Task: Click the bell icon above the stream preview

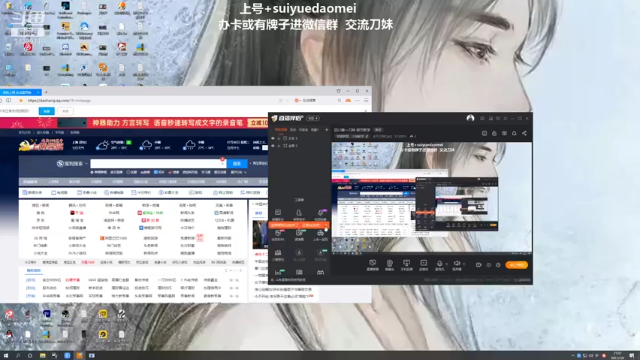Action: click(x=514, y=133)
